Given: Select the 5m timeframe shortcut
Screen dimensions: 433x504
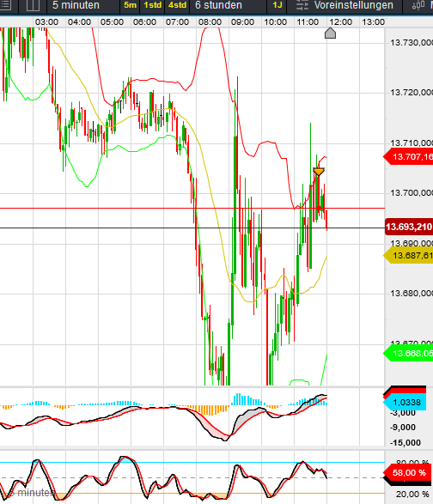Looking at the screenshot, I should tap(130, 5).
